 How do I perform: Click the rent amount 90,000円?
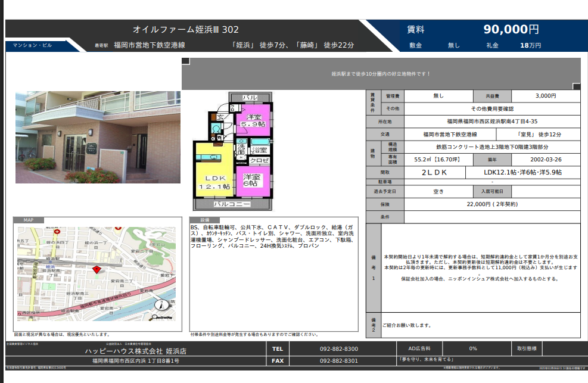click(511, 29)
